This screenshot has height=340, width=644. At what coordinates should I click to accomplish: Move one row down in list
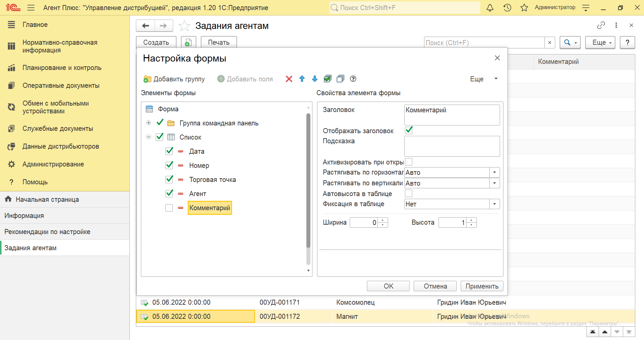617,332
